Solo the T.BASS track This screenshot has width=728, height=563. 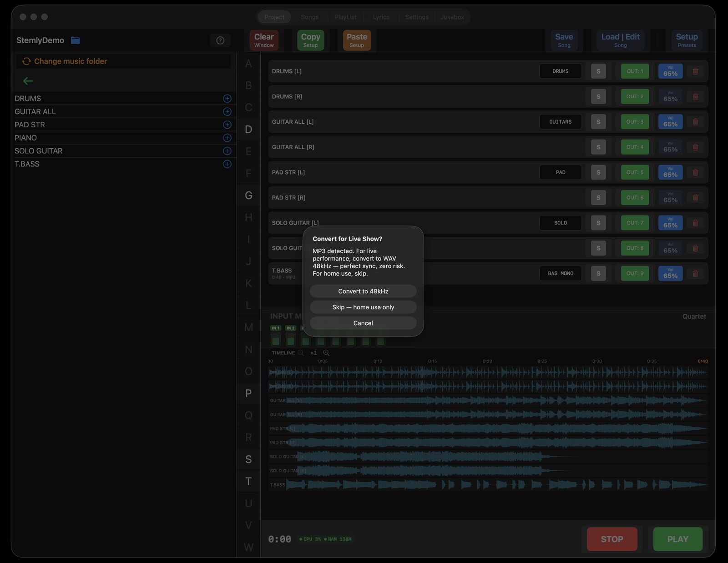598,273
